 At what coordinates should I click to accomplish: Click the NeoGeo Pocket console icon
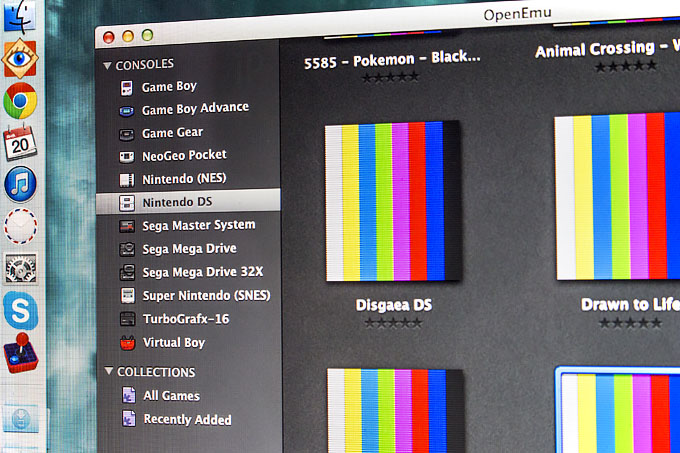pos(127,157)
